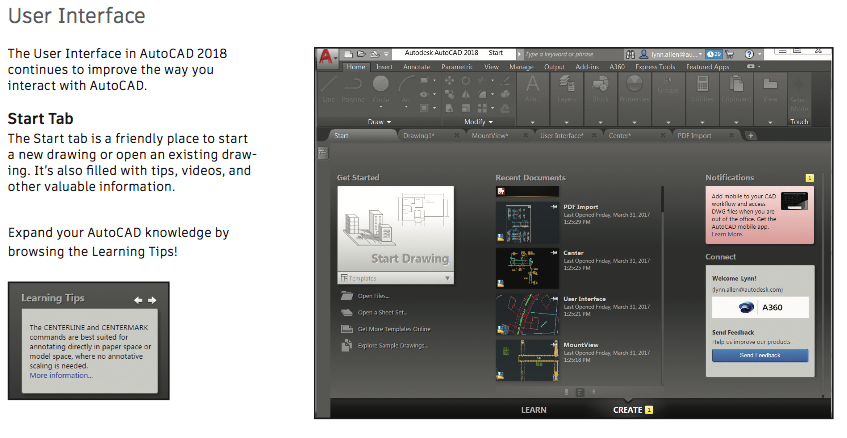
Task: Switch to the Parametric ribbon tab
Action: (x=456, y=67)
